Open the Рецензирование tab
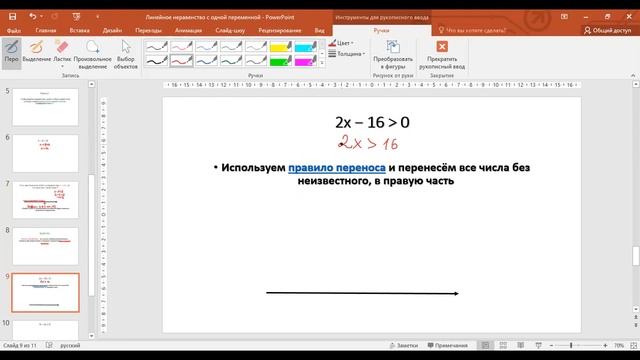The width and height of the screenshot is (640, 360). coord(280,30)
